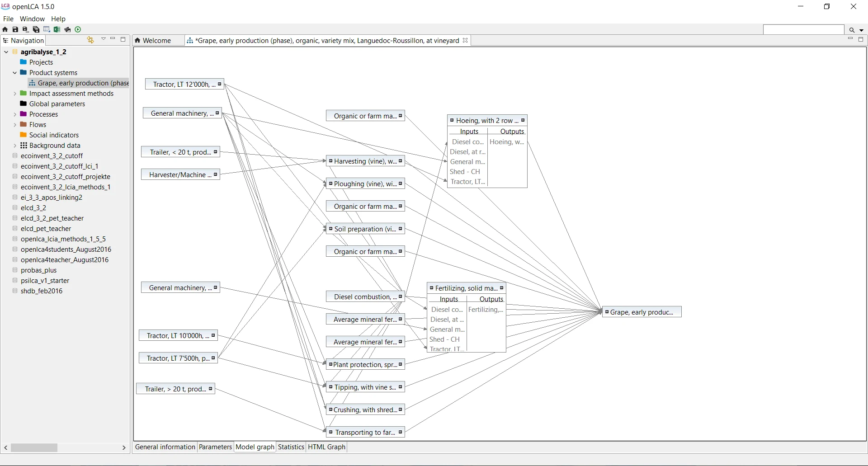The image size is (868, 466).
Task: Close the Grape early production editor tab
Action: pos(465,40)
